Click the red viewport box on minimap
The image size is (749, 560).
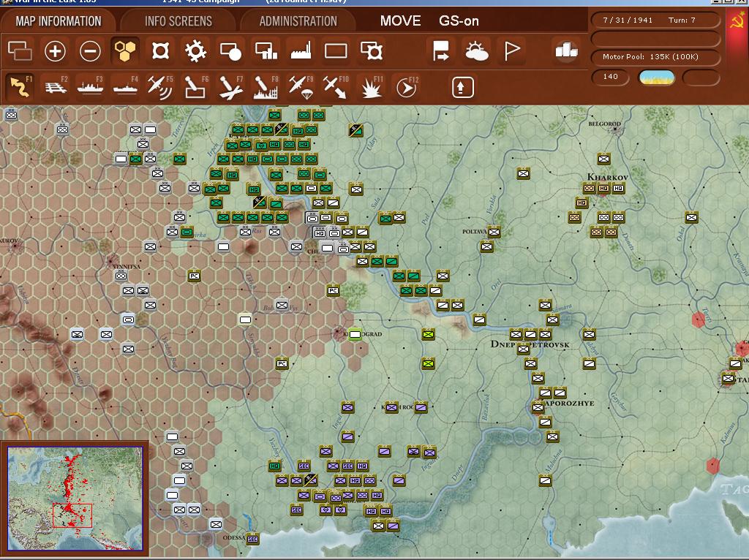point(72,515)
